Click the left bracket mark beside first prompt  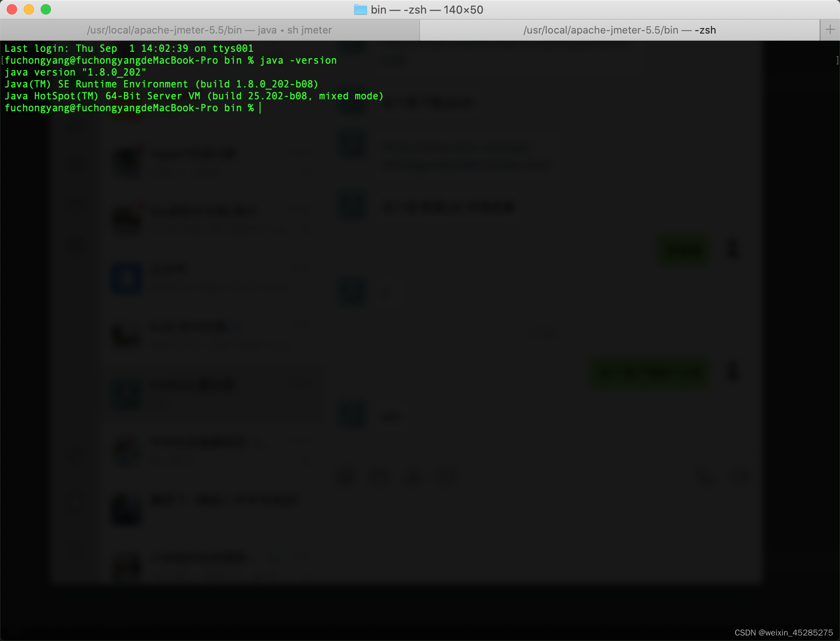click(3, 60)
